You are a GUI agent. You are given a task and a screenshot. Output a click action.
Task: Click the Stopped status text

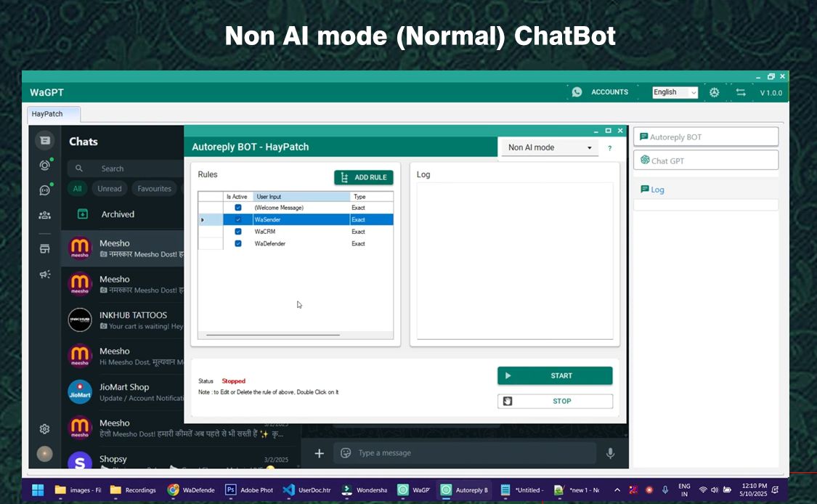point(233,381)
